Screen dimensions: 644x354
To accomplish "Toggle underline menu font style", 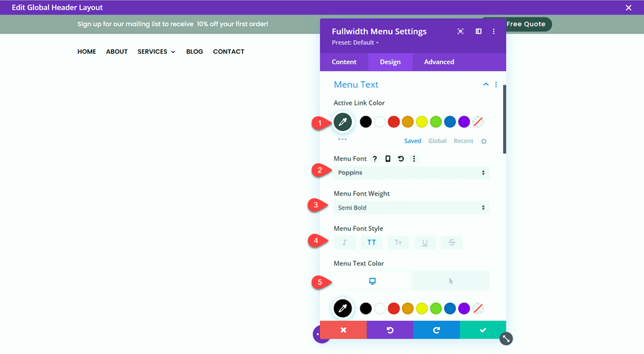I will tap(425, 242).
